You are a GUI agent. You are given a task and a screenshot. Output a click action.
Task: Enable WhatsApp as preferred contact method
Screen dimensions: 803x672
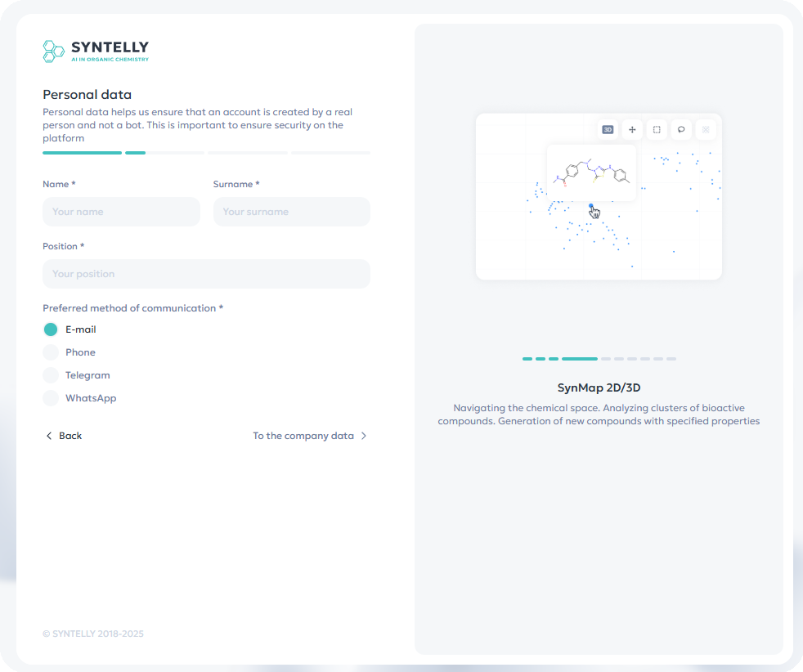tap(50, 397)
